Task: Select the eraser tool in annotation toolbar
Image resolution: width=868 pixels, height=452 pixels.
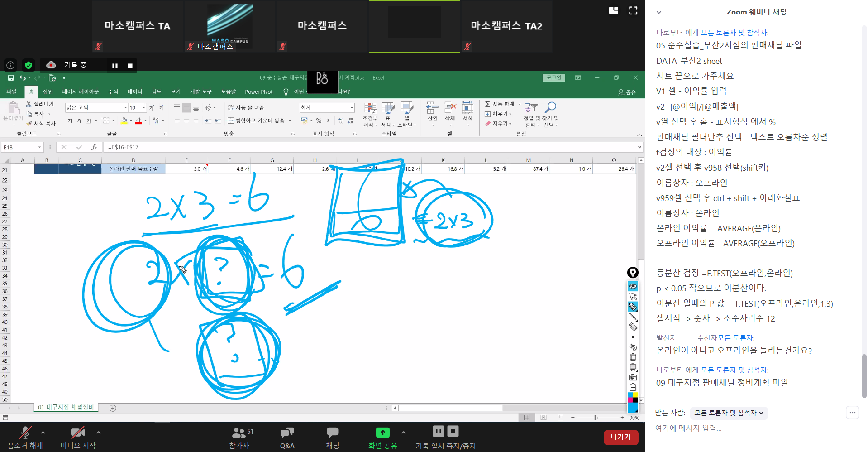Action: point(633,327)
